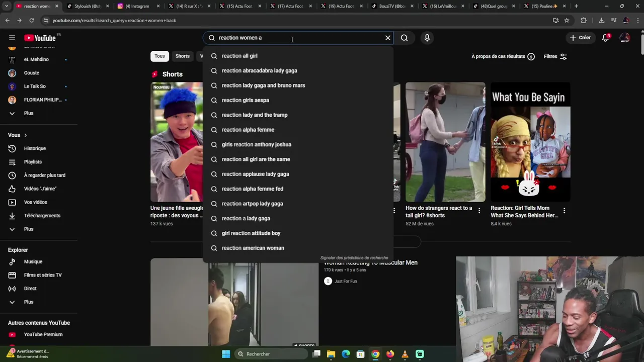Image resolution: width=644 pixels, height=362 pixels.
Task: Open the YouTube hamburger guide menu
Action: (12, 38)
